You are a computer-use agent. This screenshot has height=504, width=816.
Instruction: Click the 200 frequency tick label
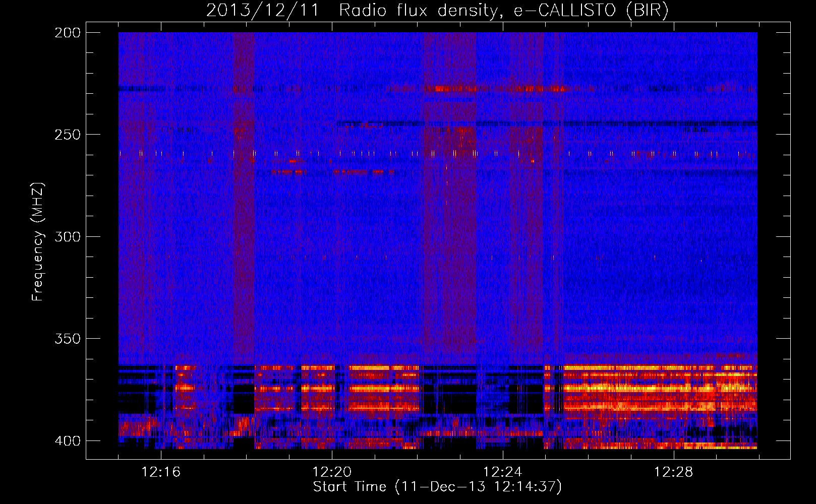coord(68,33)
